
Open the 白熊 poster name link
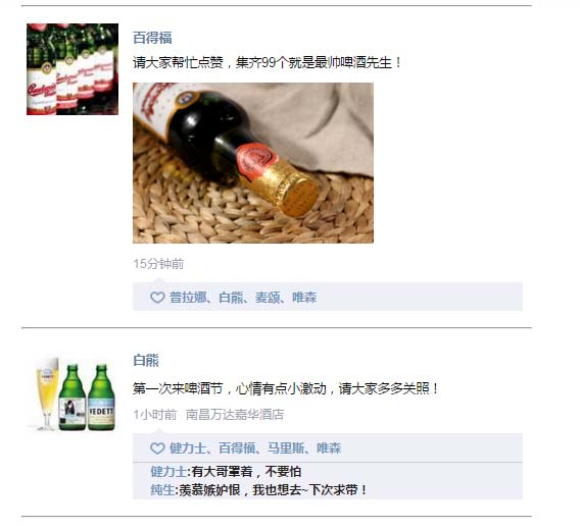coord(146,360)
